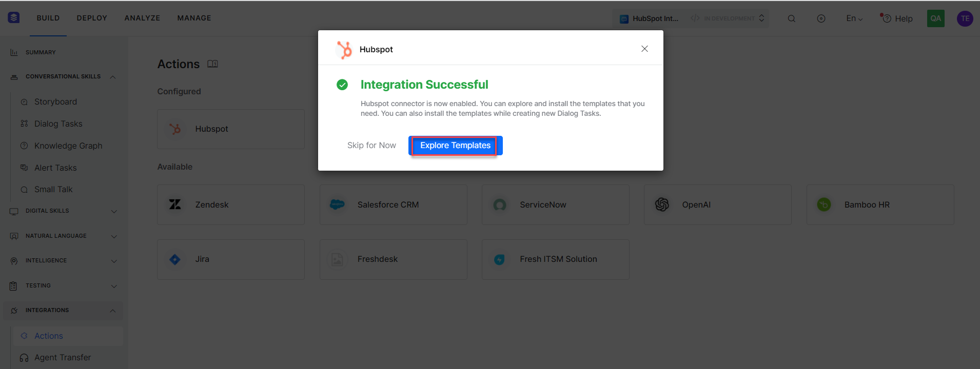Open Knowledge Graph in sidebar
This screenshot has width=980, height=369.
coord(68,146)
